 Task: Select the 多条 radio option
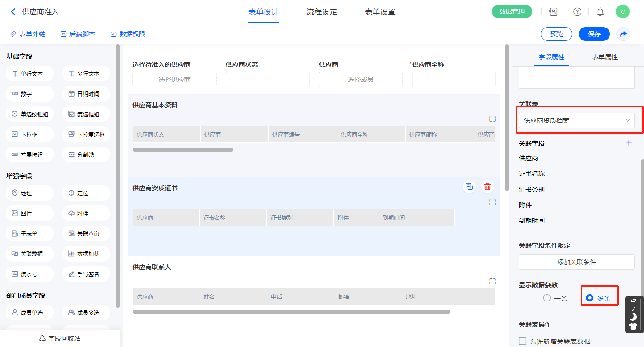point(590,298)
